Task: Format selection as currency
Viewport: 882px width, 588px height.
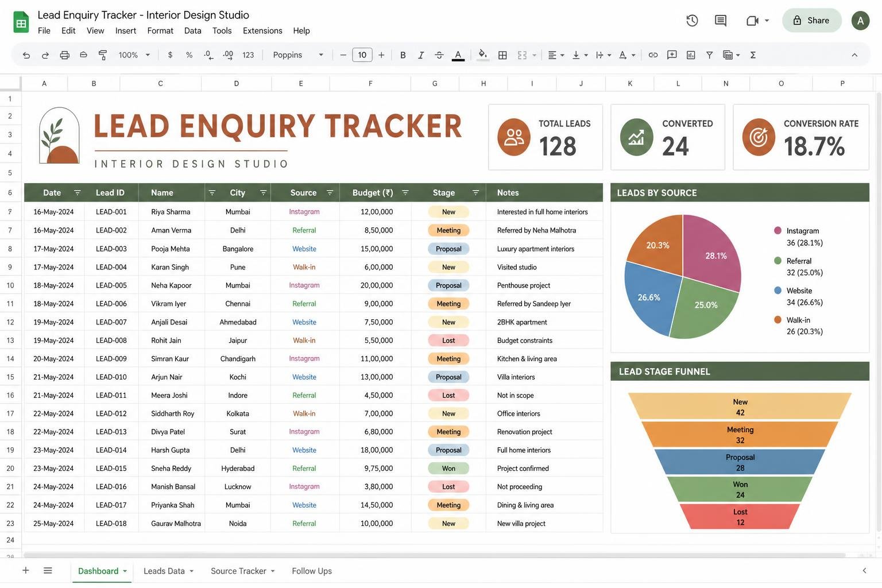Action: click(170, 55)
